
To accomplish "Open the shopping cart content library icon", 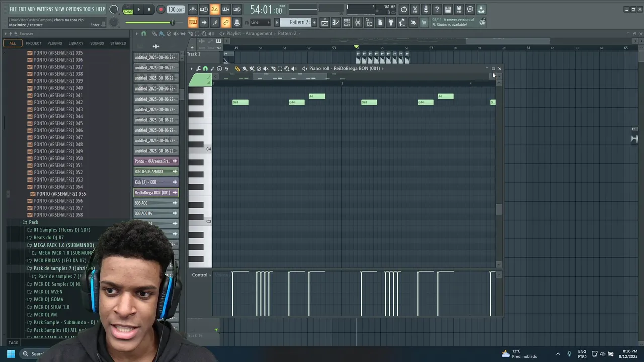I will click(424, 22).
